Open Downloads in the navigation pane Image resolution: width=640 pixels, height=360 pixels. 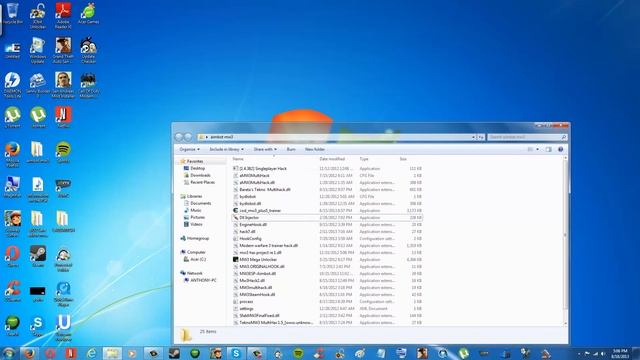(x=200, y=175)
